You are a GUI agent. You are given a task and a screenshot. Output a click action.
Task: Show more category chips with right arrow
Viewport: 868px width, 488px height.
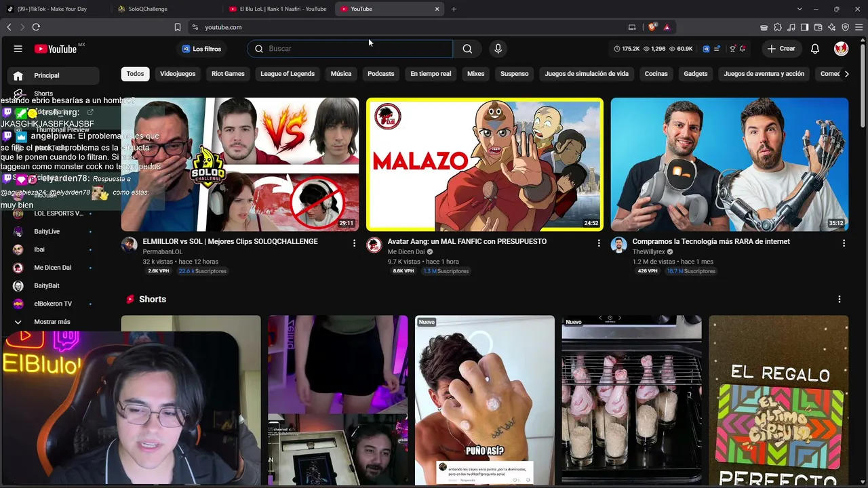[x=846, y=74]
